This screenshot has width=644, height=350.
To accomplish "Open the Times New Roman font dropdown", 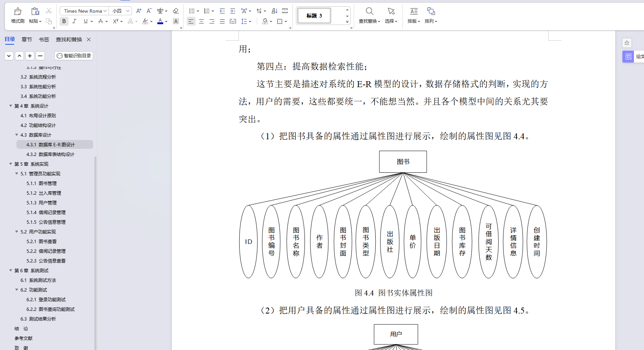I will coord(105,11).
